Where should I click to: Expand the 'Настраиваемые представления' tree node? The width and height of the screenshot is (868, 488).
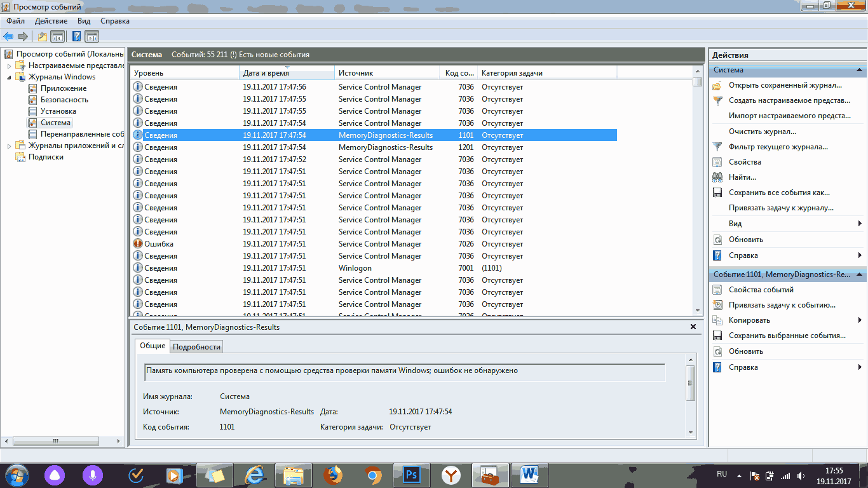pyautogui.click(x=9, y=65)
